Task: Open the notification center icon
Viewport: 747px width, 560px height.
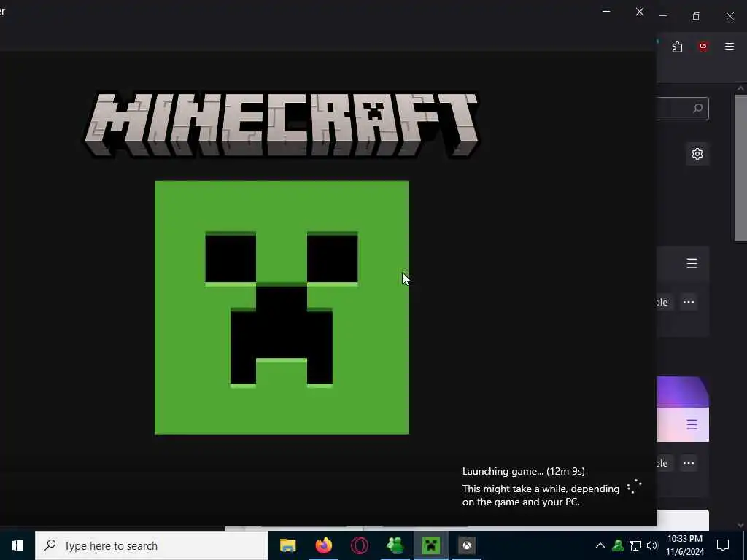Action: [x=723, y=545]
